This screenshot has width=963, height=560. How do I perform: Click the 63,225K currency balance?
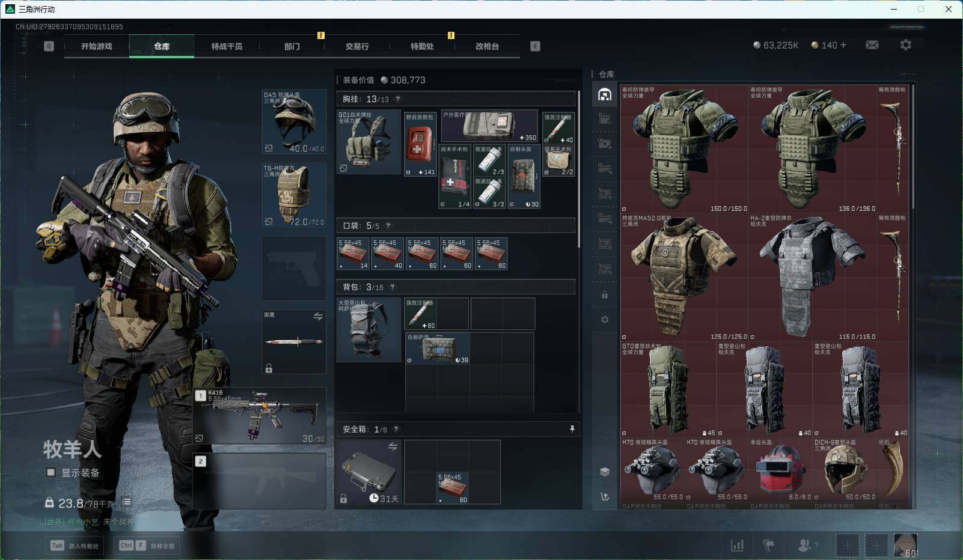[x=776, y=45]
